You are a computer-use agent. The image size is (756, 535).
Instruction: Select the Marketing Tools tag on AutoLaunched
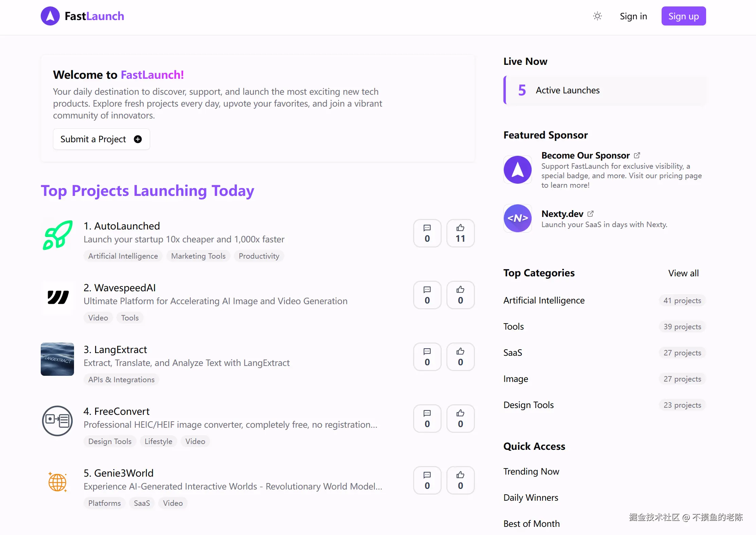pos(198,256)
